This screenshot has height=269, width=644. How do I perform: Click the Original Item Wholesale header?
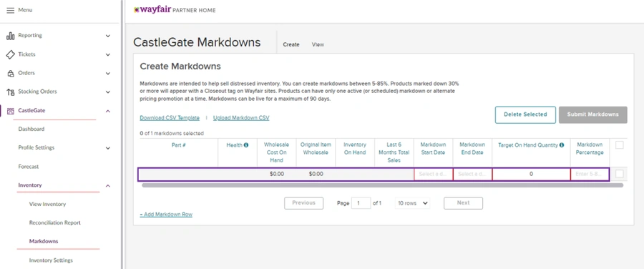pos(316,149)
